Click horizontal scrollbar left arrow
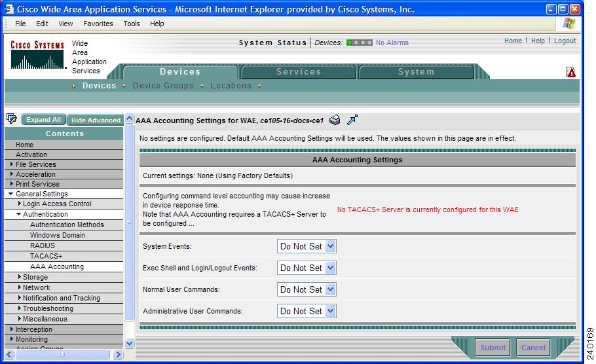The image size is (596, 364). pyautogui.click(x=10, y=354)
